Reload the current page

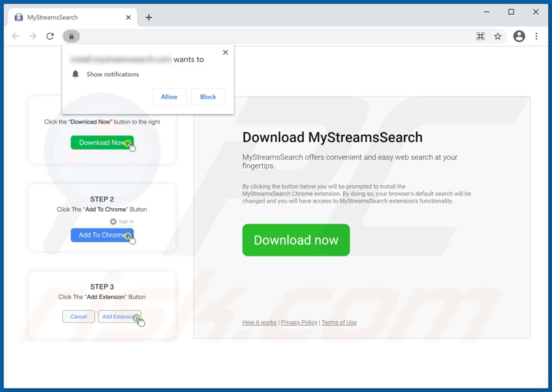[50, 36]
